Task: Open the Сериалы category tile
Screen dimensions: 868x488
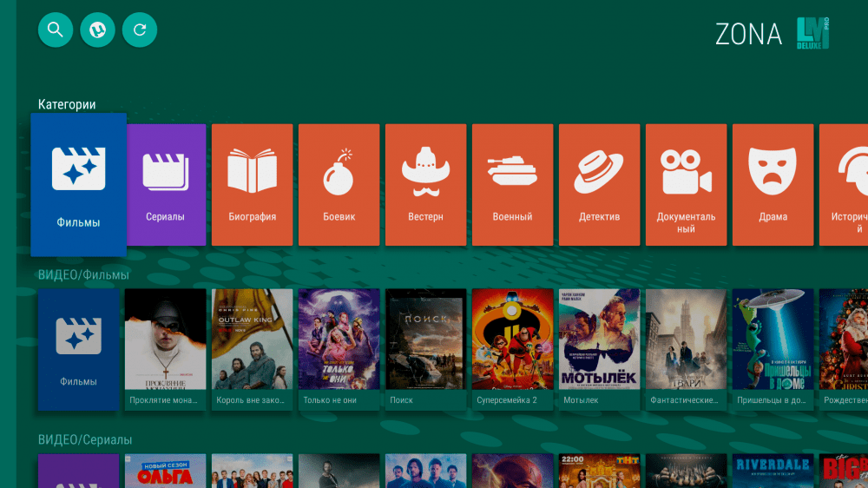Action: (x=166, y=185)
